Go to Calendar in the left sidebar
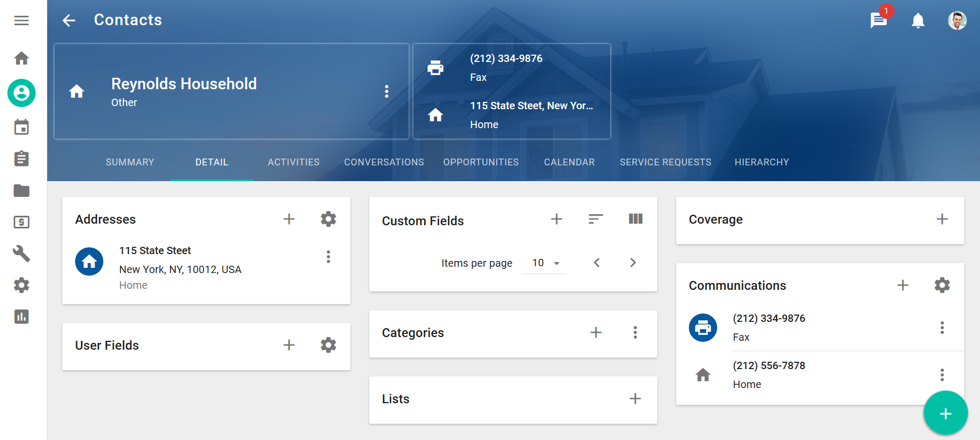Image resolution: width=980 pixels, height=440 pixels. pos(22,127)
